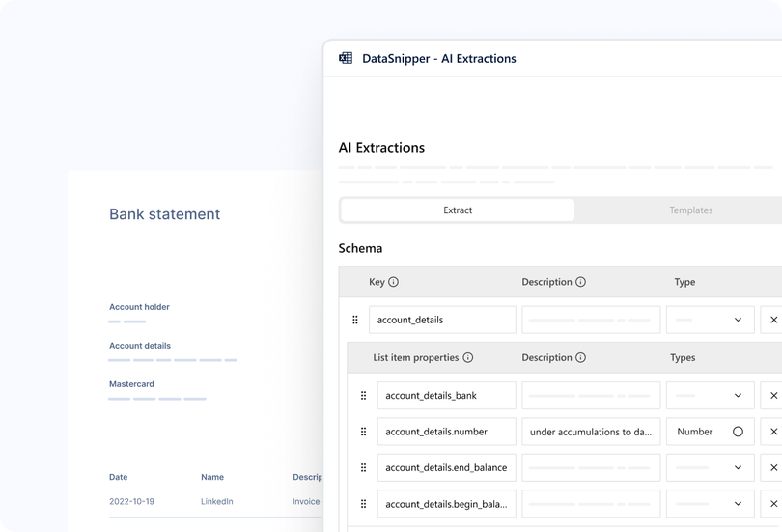The height and width of the screenshot is (532, 782).
Task: Delete the account_details.end_balance row
Action: 773,467
